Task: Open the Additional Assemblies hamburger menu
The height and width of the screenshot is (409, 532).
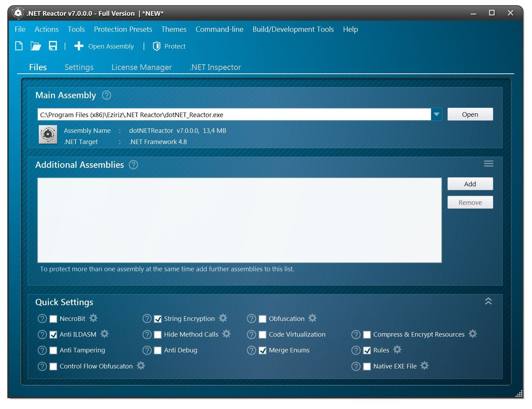Action: [x=489, y=164]
